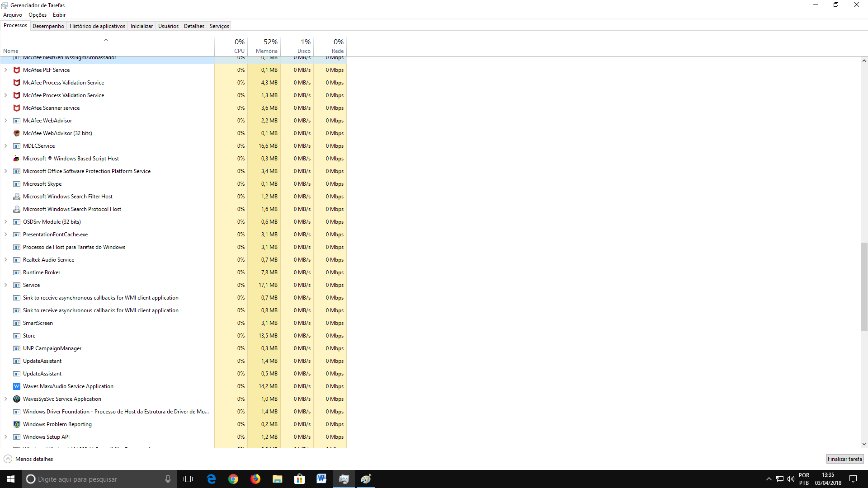The height and width of the screenshot is (488, 868).
Task: Click the Windows Search Filter Host icon
Action: (17, 197)
